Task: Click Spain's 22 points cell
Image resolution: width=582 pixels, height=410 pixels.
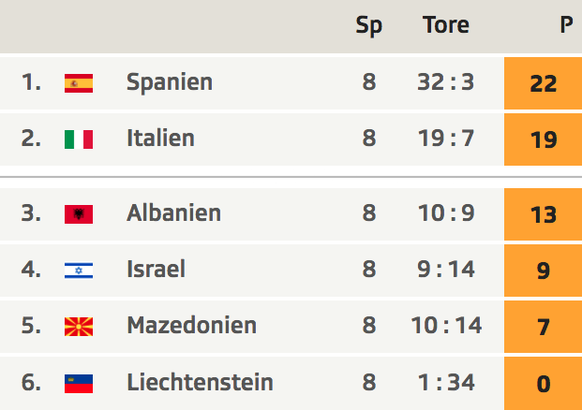Action: click(543, 83)
